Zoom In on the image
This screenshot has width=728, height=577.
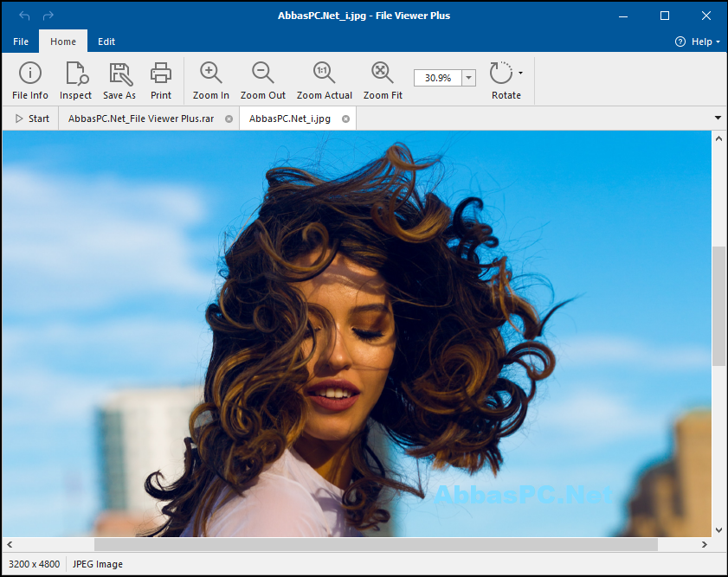tap(211, 80)
